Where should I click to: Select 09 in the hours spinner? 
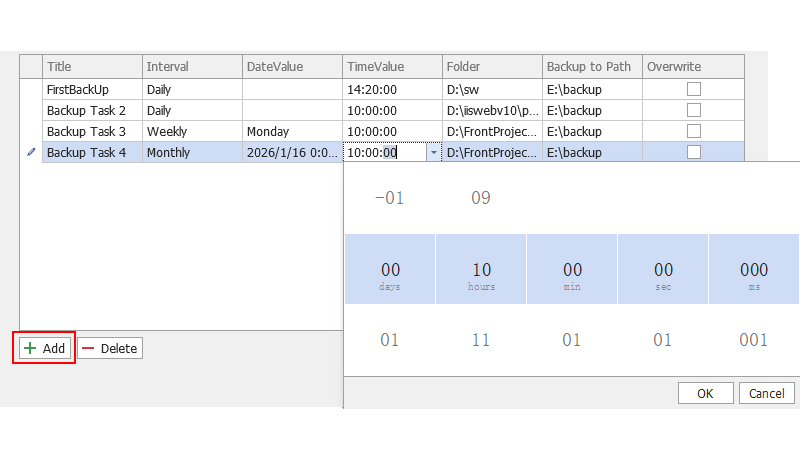coord(481,198)
